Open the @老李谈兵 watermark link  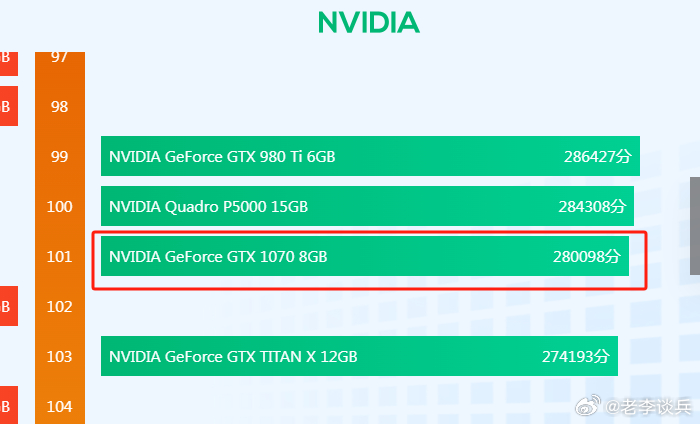(x=649, y=407)
